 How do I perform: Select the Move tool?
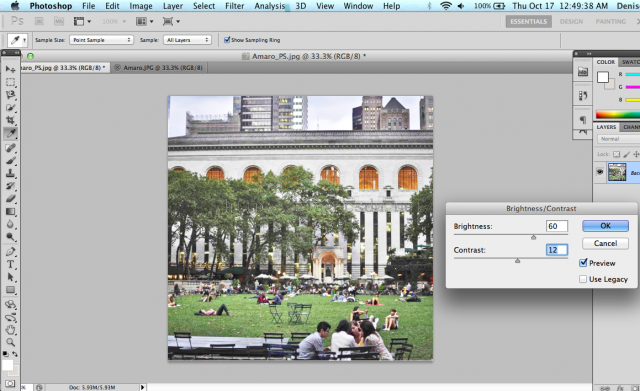10,69
